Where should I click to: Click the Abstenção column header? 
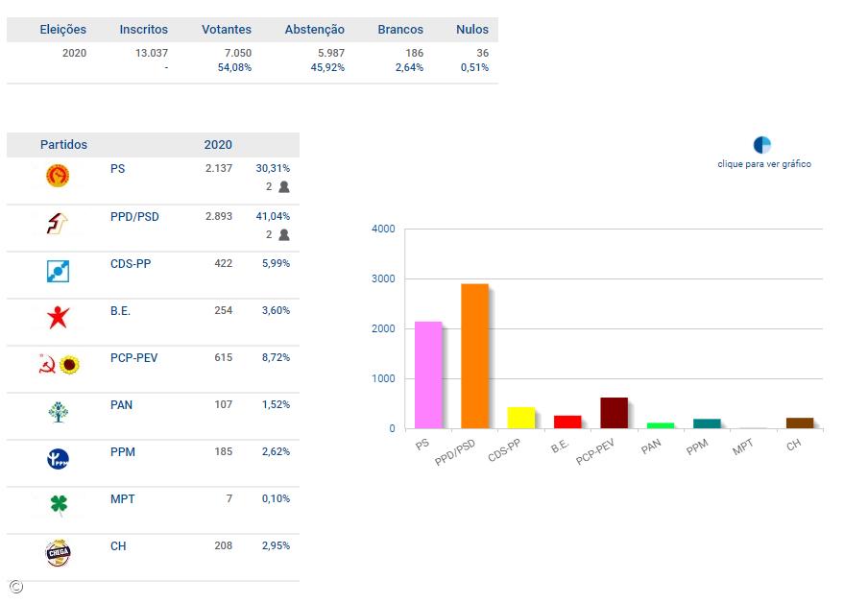click(x=314, y=30)
